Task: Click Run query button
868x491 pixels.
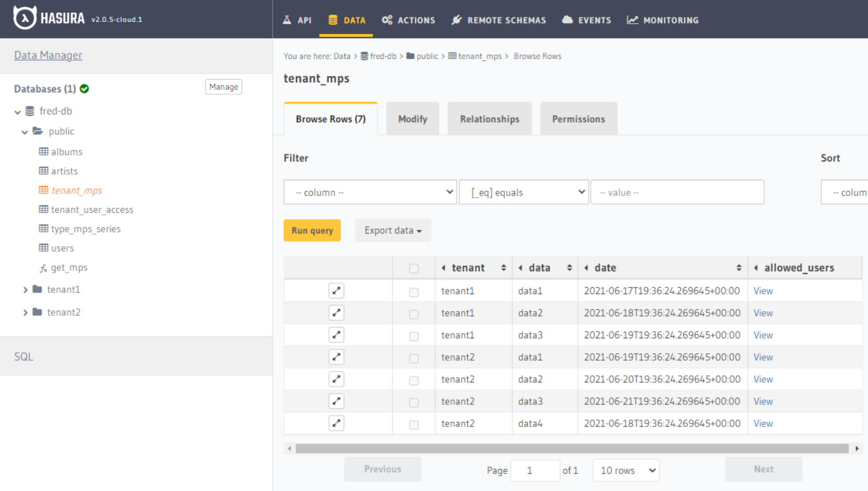Action: pyautogui.click(x=312, y=230)
